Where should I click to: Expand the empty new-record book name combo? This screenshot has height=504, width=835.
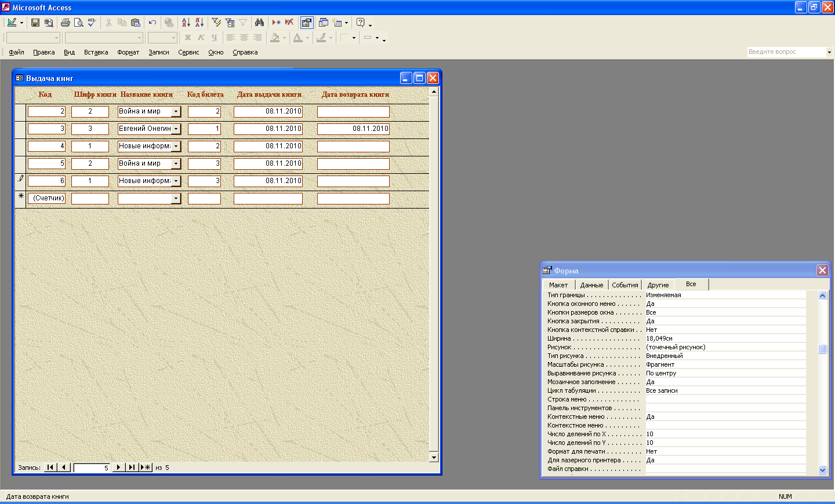click(x=176, y=199)
